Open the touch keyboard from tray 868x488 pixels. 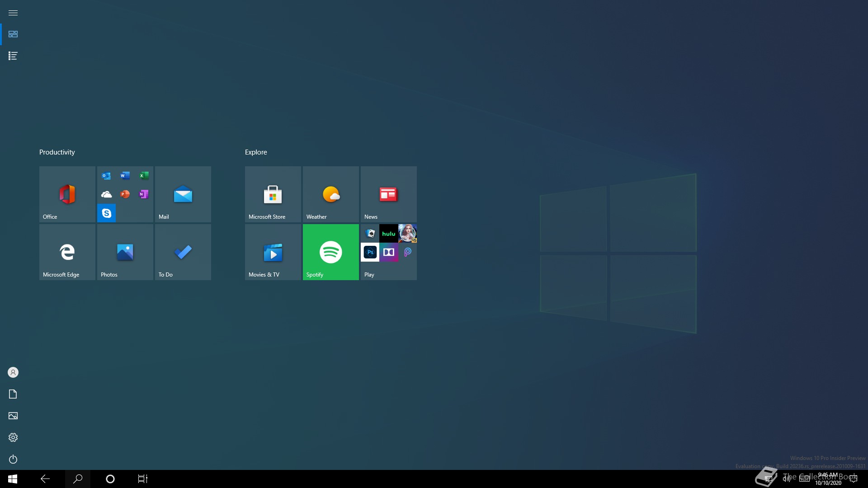(804, 479)
